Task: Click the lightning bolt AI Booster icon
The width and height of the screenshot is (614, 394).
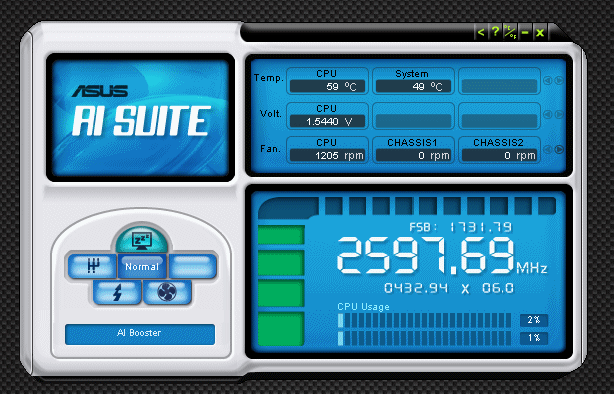Action: 117,292
